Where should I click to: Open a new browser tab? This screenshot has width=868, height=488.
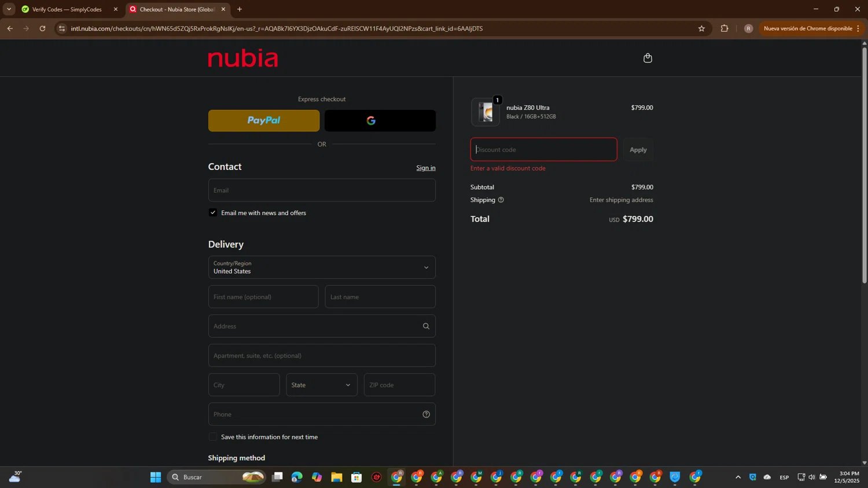240,9
